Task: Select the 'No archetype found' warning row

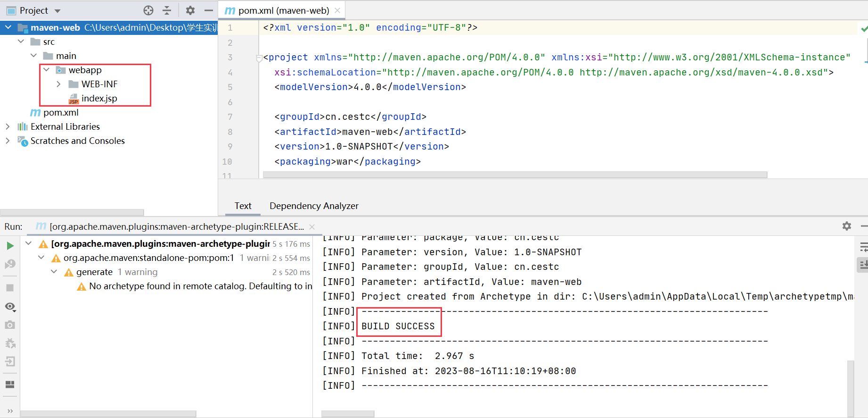Action: (x=194, y=286)
